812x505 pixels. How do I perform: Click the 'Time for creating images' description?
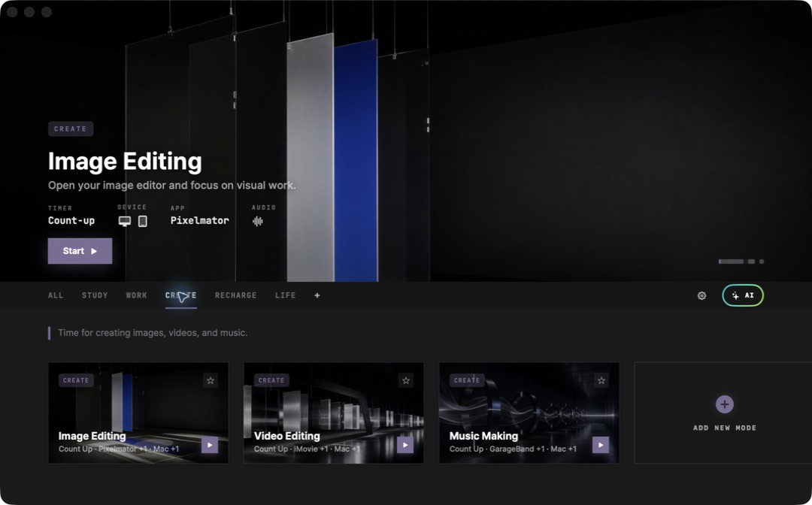[x=153, y=333]
